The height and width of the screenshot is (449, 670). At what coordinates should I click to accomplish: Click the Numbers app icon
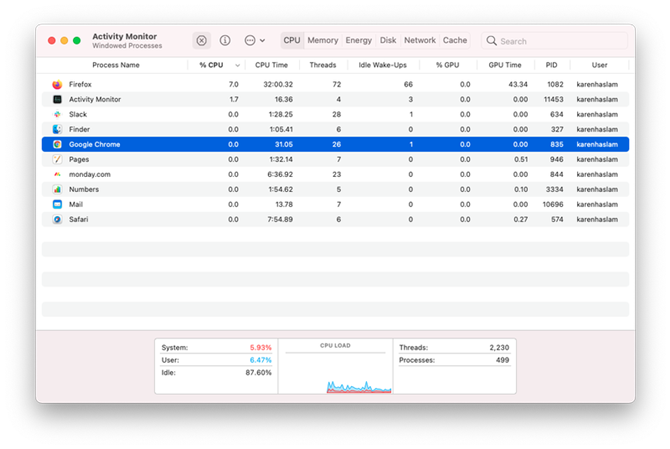(57, 189)
